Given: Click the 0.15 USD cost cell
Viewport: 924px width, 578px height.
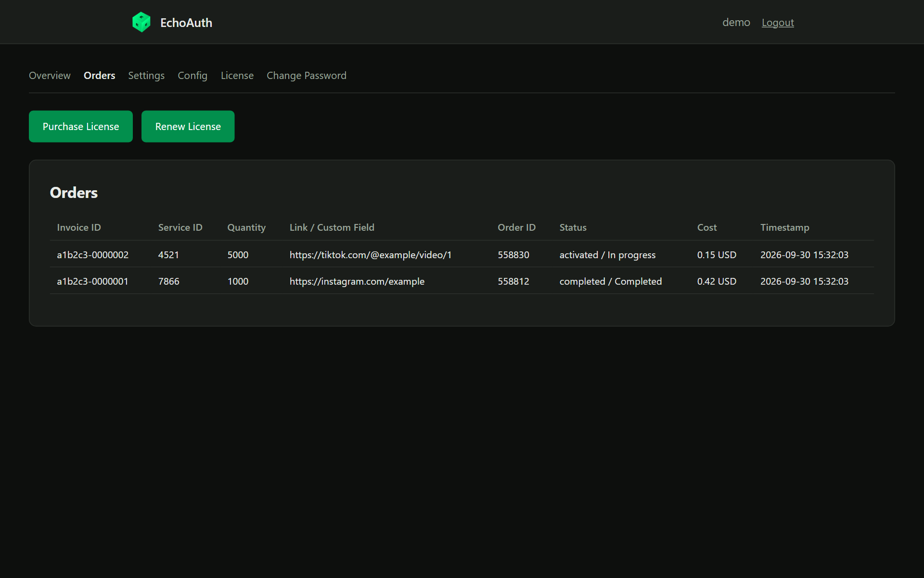Looking at the screenshot, I should click(x=717, y=255).
